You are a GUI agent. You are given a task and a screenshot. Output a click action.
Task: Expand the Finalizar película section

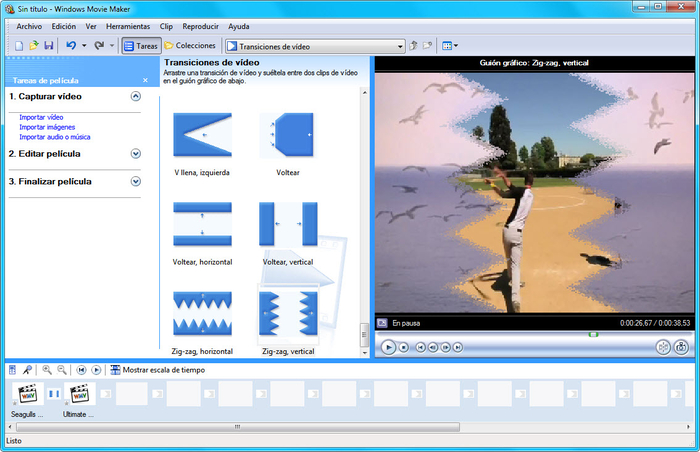136,181
